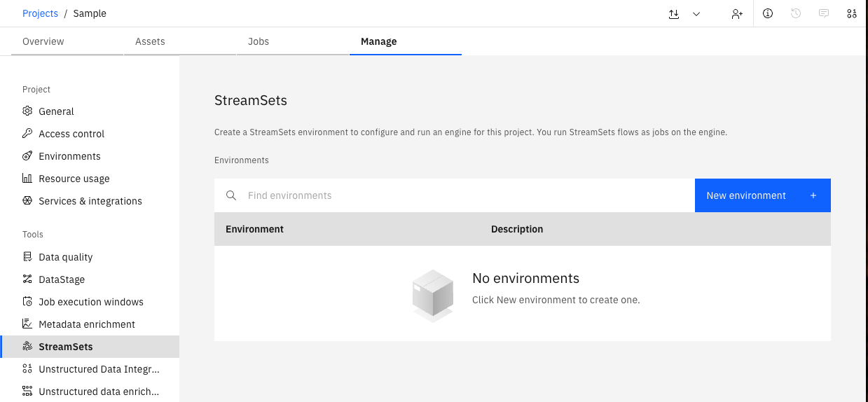Open Job execution windows settings
The image size is (868, 402).
90,302
